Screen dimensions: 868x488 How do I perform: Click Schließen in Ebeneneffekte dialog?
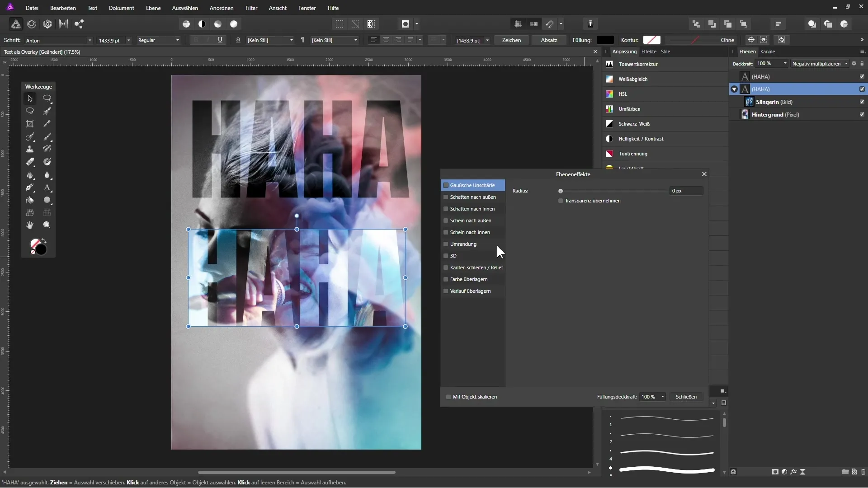[x=686, y=397]
